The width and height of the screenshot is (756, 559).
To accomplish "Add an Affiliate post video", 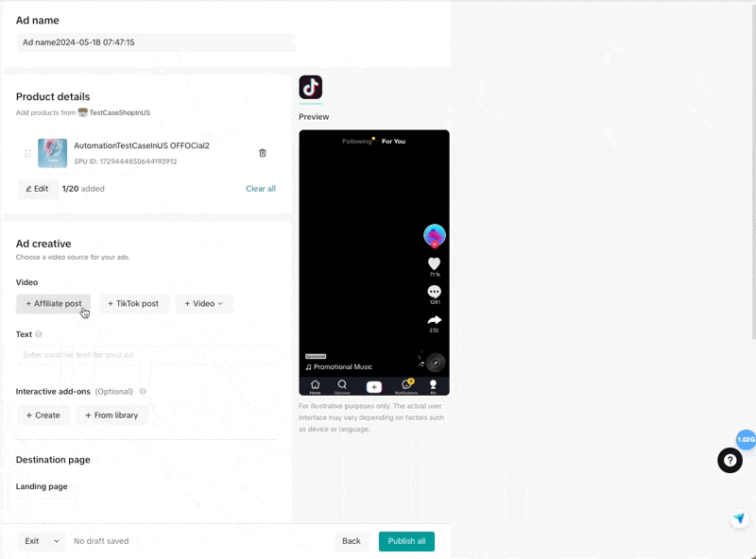I will (54, 304).
